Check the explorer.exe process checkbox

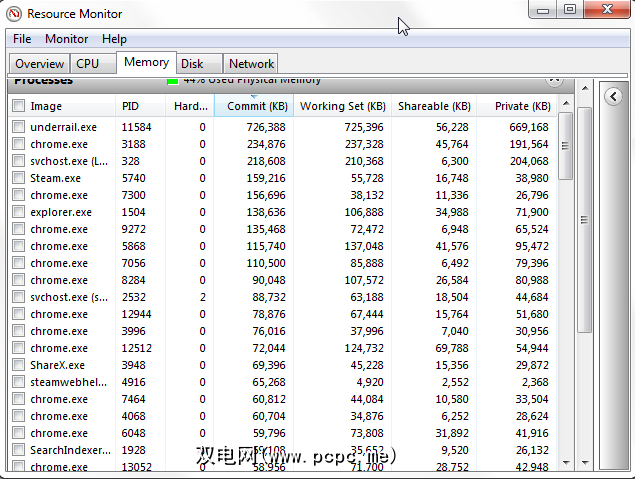(x=18, y=212)
